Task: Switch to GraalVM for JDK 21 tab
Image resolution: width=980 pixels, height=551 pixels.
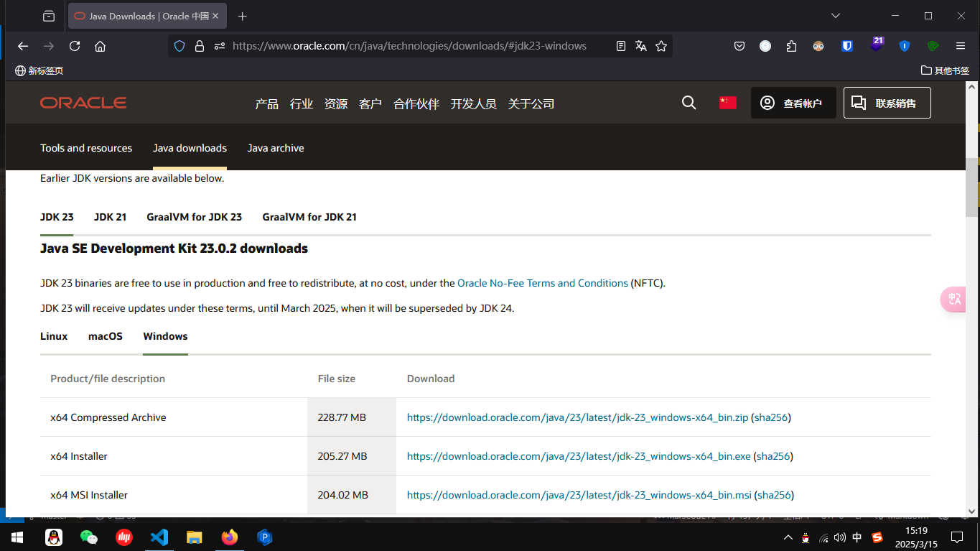Action: click(x=309, y=217)
